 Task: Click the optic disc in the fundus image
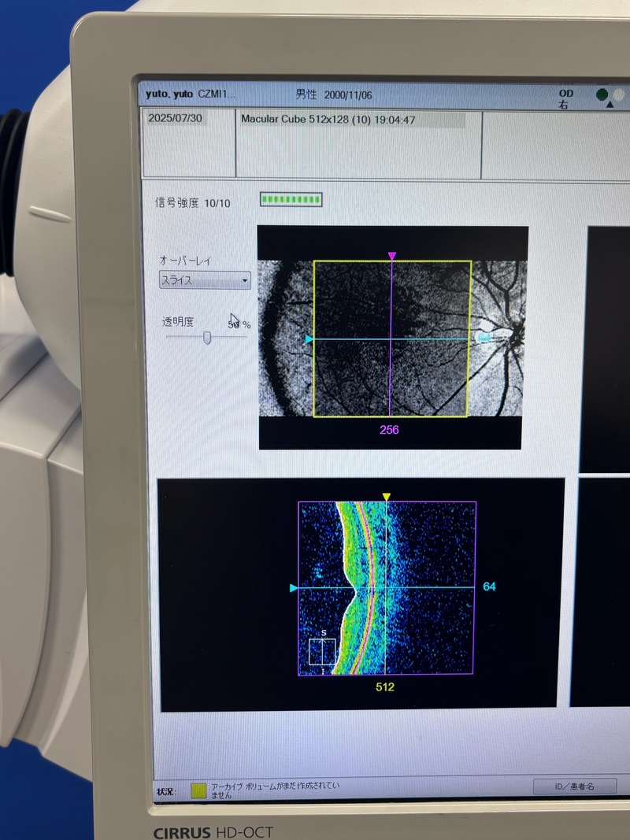coord(510,335)
